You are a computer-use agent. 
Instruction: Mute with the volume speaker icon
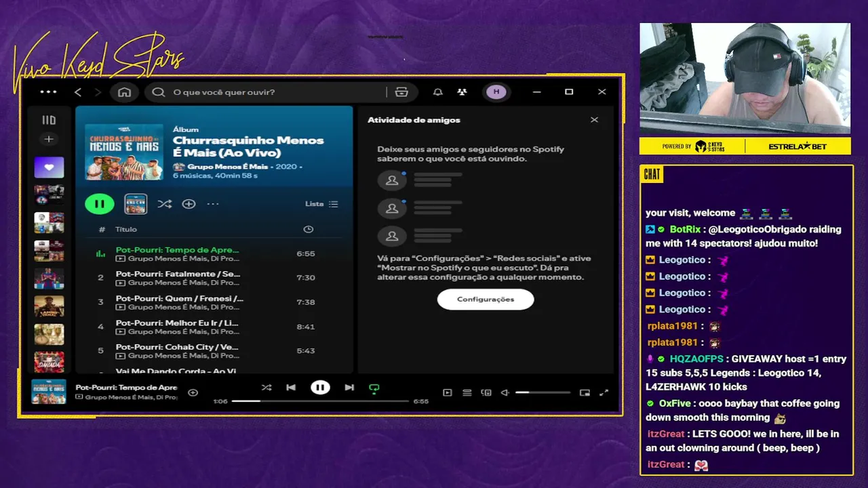(x=505, y=392)
